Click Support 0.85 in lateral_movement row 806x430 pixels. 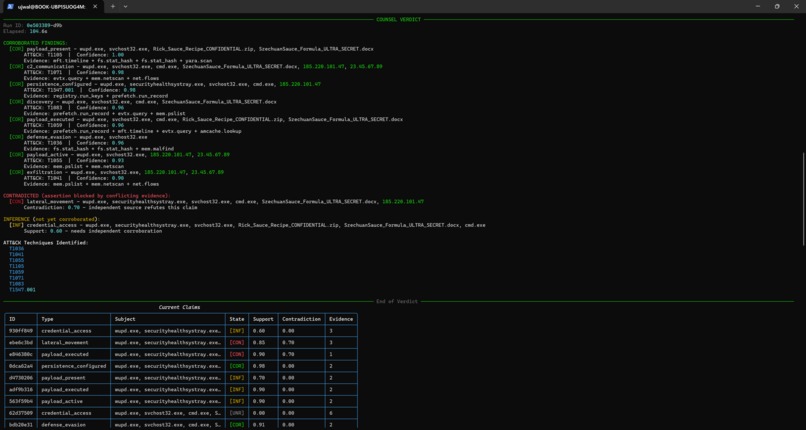pyautogui.click(x=259, y=343)
